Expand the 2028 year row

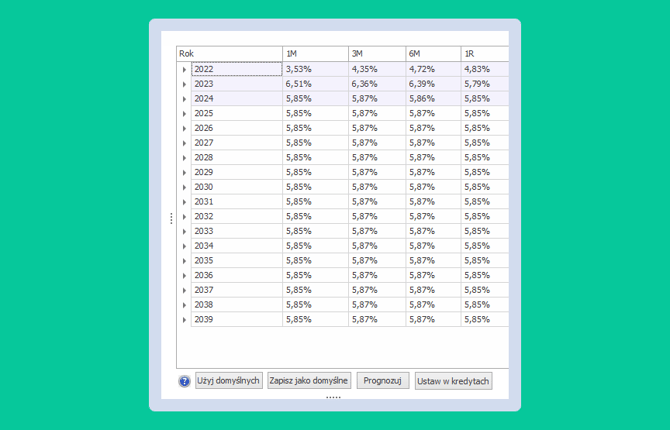click(184, 158)
